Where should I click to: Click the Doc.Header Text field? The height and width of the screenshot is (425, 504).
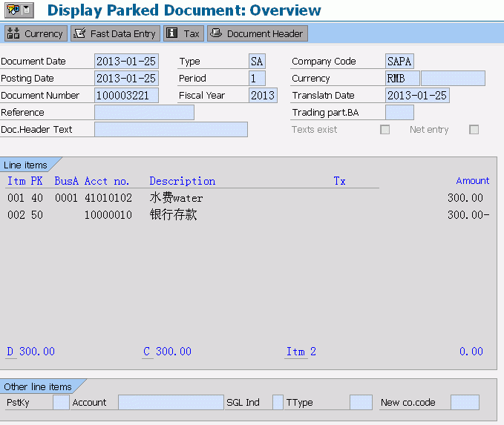click(171, 129)
